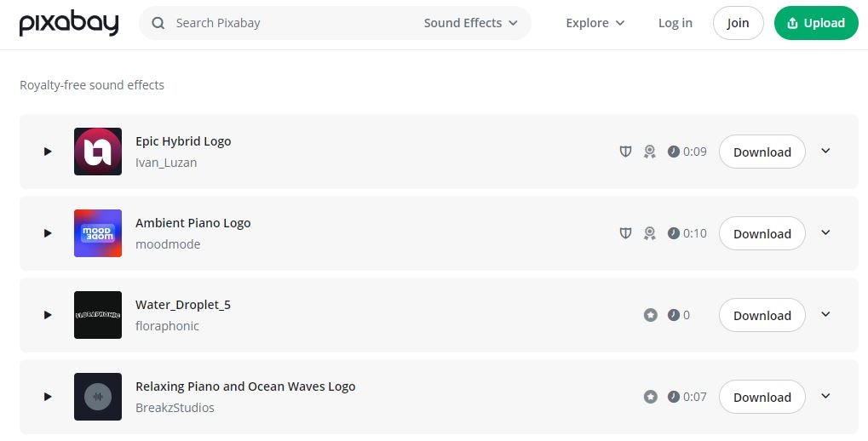868x441 pixels.
Task: Download Relaxing Piano and Ocean Waves Logo
Action: [762, 397]
